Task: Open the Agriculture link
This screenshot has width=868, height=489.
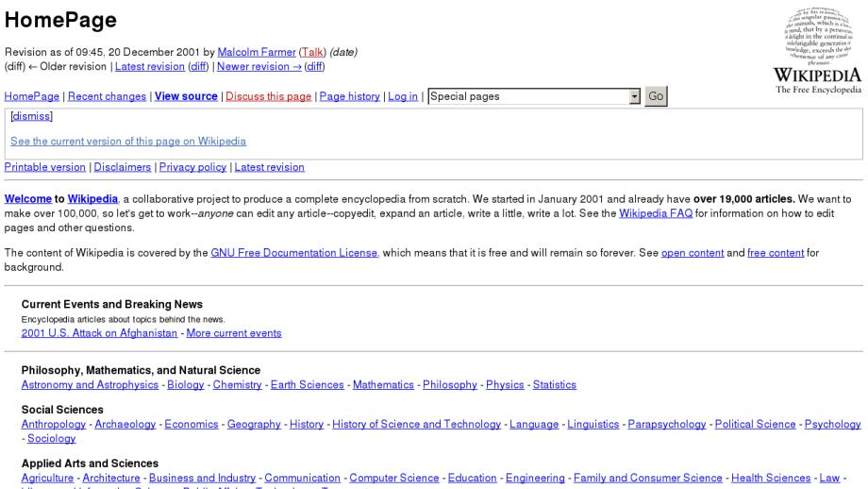Action: click(47, 478)
